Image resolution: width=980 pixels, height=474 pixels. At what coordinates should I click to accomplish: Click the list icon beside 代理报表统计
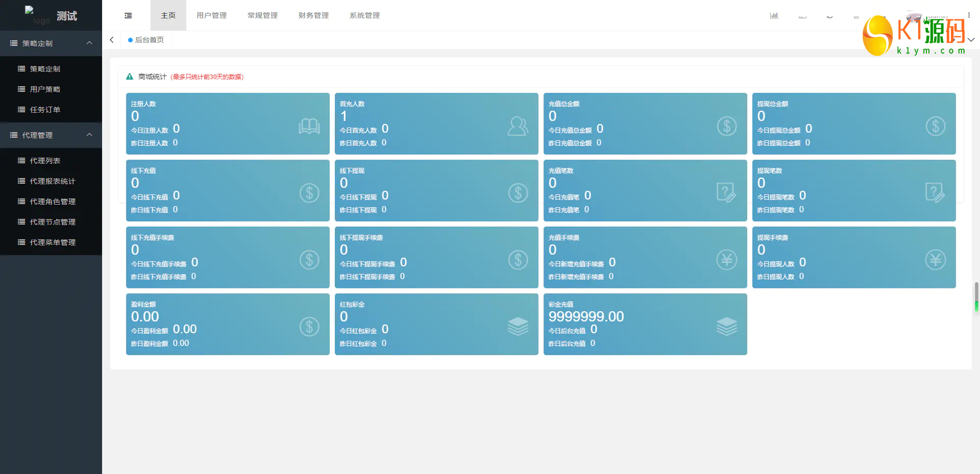coord(21,181)
